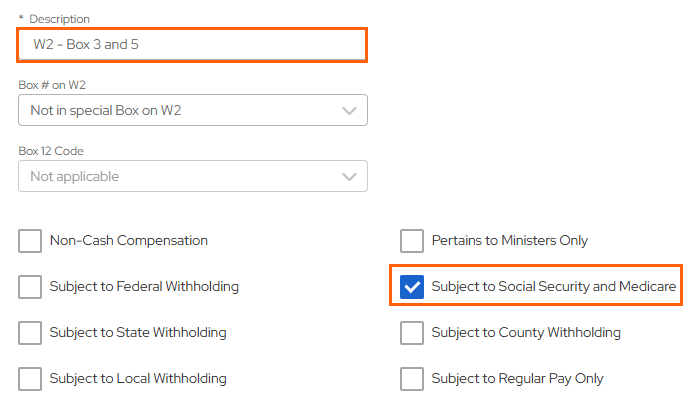The height and width of the screenshot is (401, 695).
Task: Uncheck Subject to Social Security and Medicare
Action: coord(412,287)
